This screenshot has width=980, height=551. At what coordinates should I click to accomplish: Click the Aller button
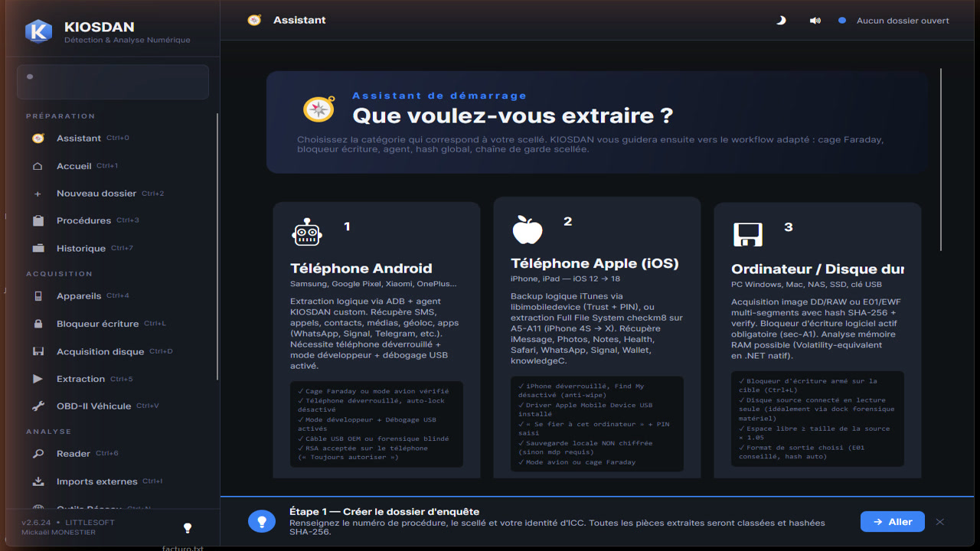point(893,522)
